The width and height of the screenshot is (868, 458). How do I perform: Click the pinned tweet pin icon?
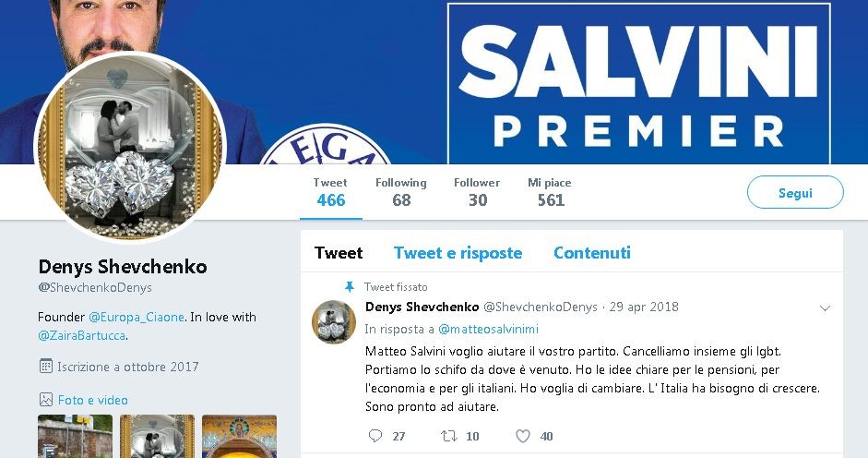350,286
